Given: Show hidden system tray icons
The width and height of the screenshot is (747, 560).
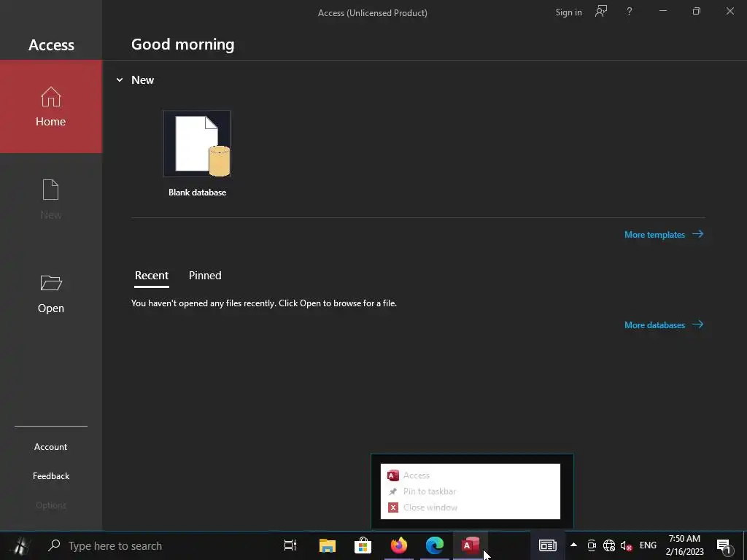Looking at the screenshot, I should 573,545.
